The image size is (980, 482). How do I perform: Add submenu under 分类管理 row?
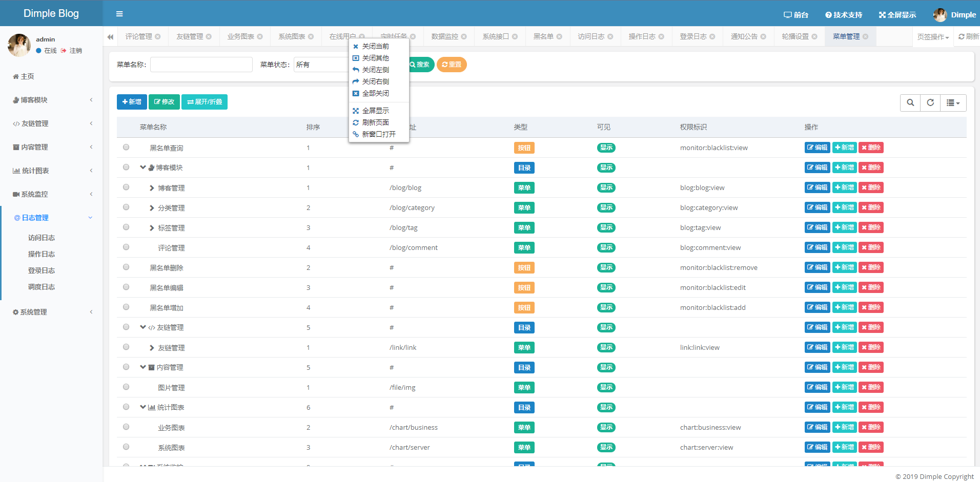click(844, 207)
